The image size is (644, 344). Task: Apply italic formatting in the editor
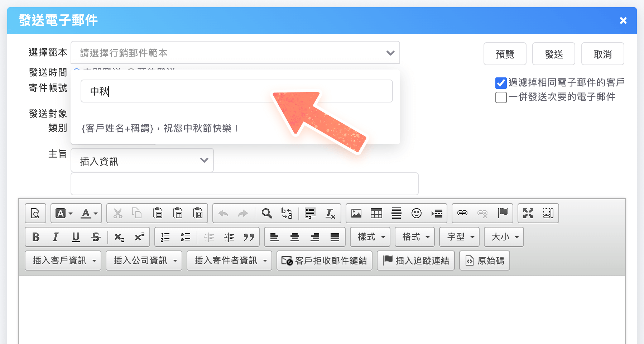(56, 237)
